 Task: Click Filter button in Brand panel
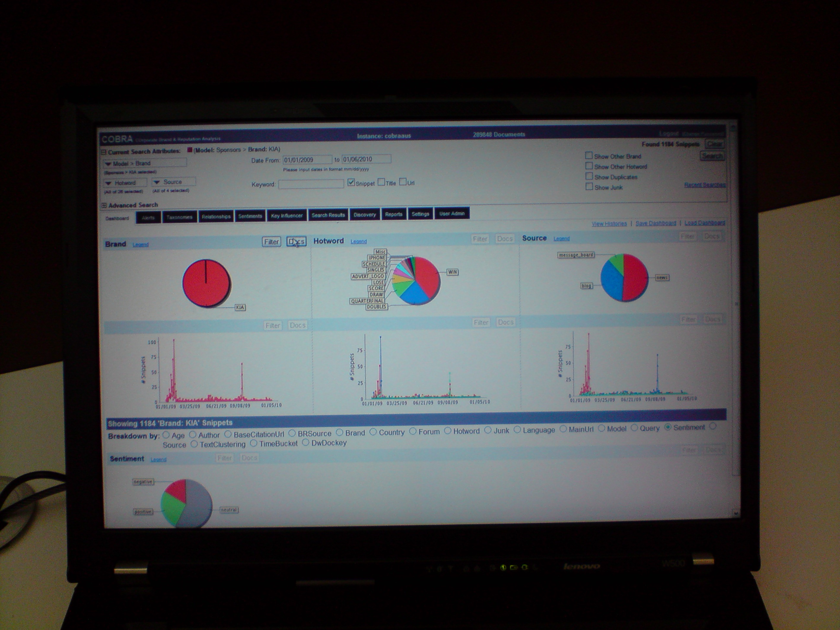[271, 242]
